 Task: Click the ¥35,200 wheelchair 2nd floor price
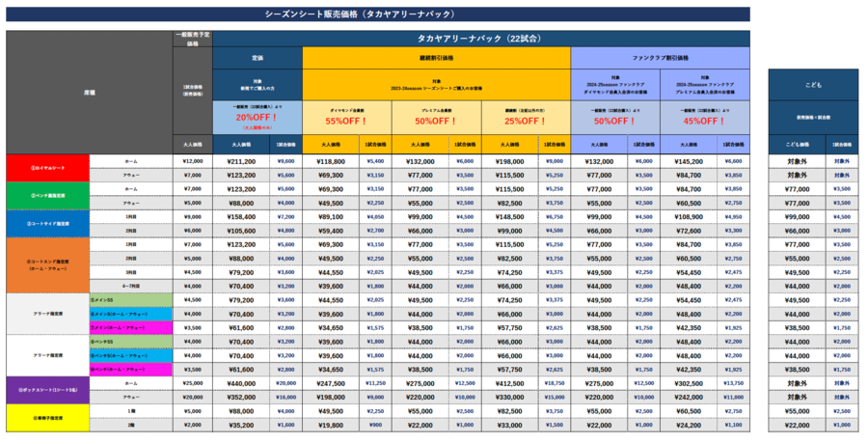point(240,424)
